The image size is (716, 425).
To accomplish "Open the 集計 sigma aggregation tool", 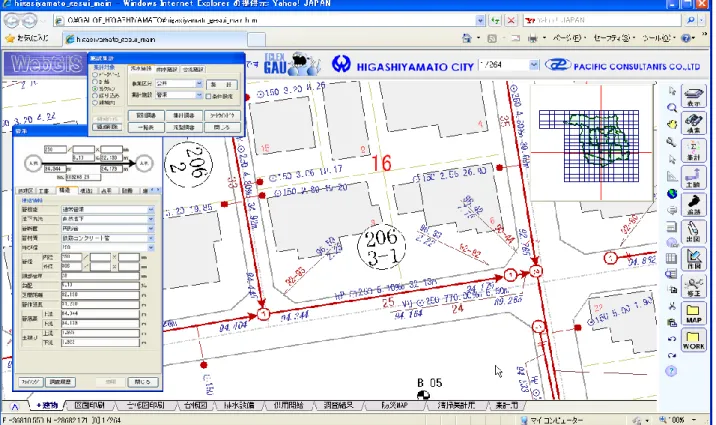I will (x=693, y=151).
